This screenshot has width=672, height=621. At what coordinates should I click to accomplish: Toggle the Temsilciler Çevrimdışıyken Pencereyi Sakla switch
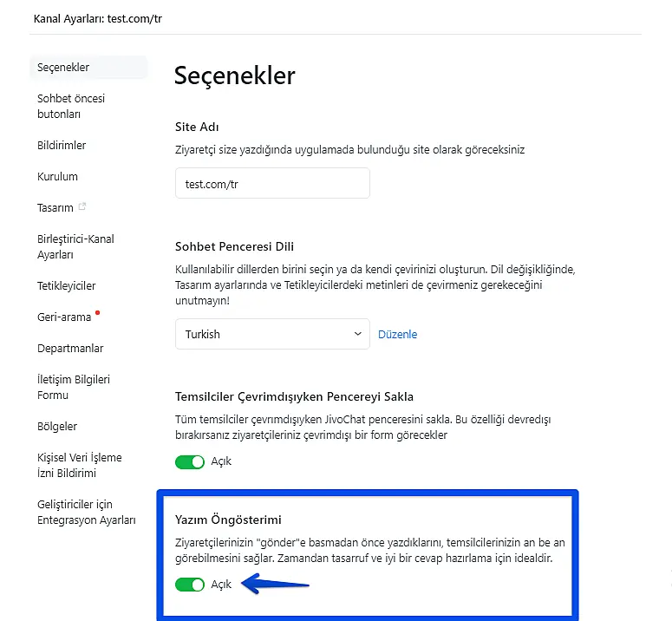190,461
